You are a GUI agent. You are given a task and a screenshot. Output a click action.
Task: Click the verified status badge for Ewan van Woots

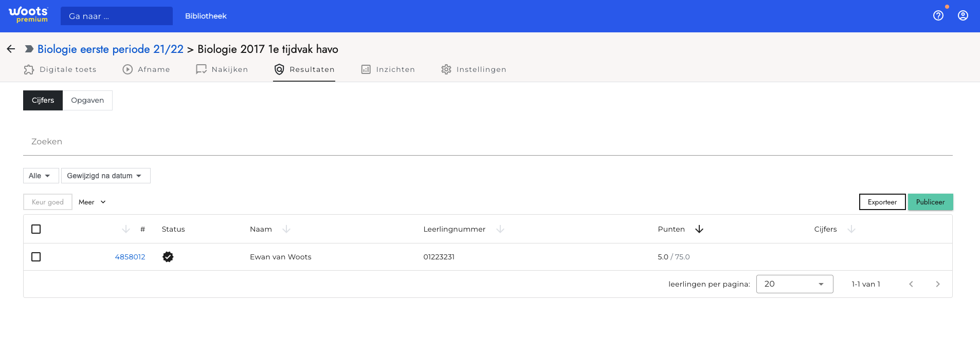coord(168,257)
